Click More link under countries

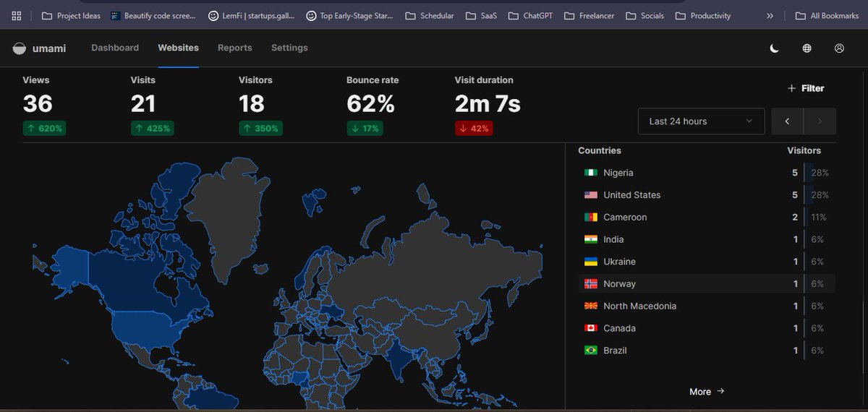707,392
